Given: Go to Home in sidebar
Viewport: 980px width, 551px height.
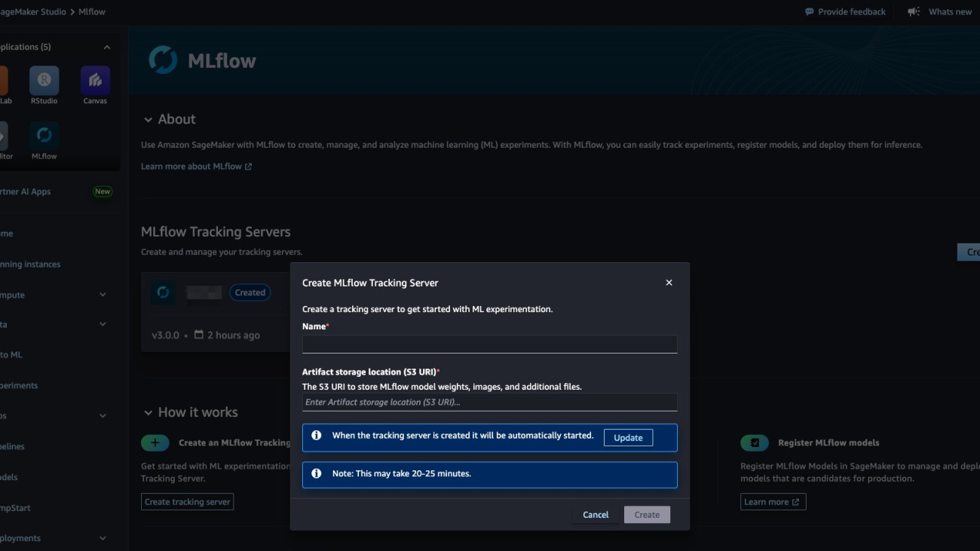Looking at the screenshot, I should tap(7, 234).
